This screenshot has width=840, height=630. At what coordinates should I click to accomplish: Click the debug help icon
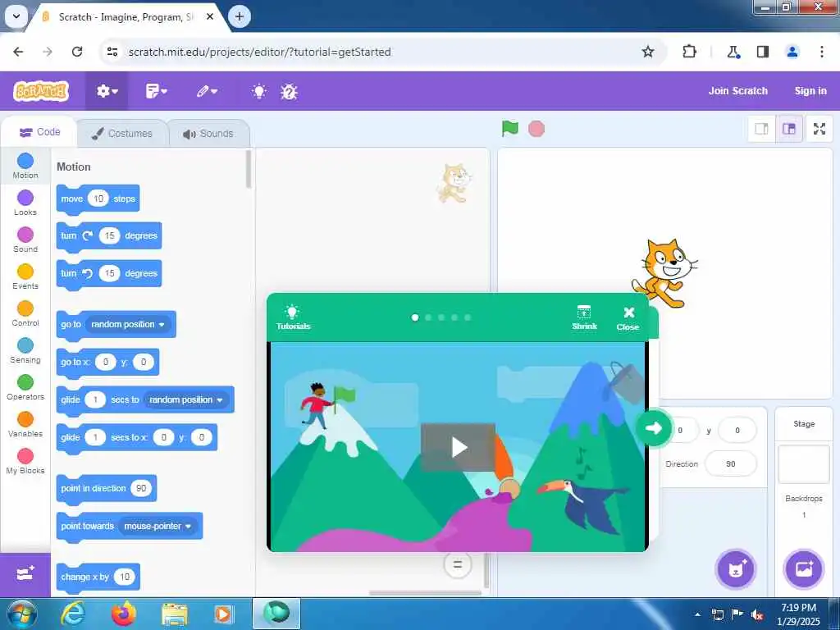click(x=289, y=92)
